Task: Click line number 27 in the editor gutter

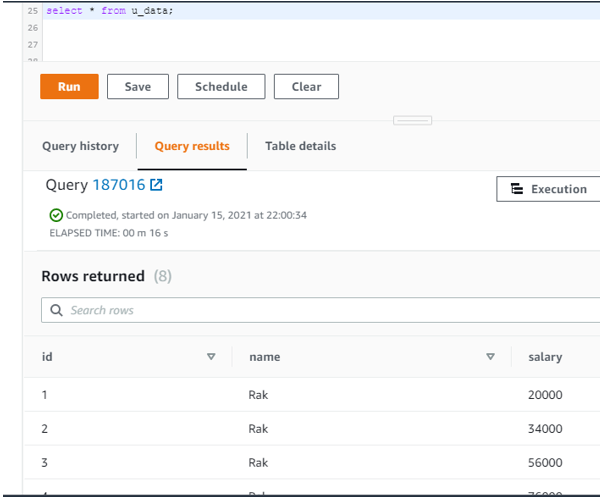Action: click(33, 45)
